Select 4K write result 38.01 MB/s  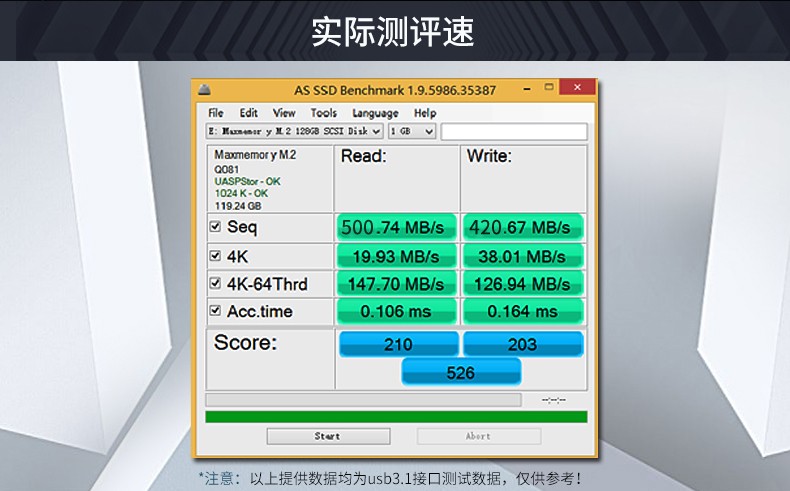(522, 256)
